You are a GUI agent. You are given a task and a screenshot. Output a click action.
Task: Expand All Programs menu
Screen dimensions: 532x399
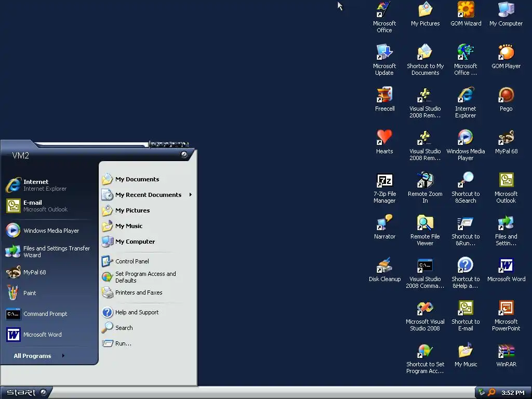[39, 355]
